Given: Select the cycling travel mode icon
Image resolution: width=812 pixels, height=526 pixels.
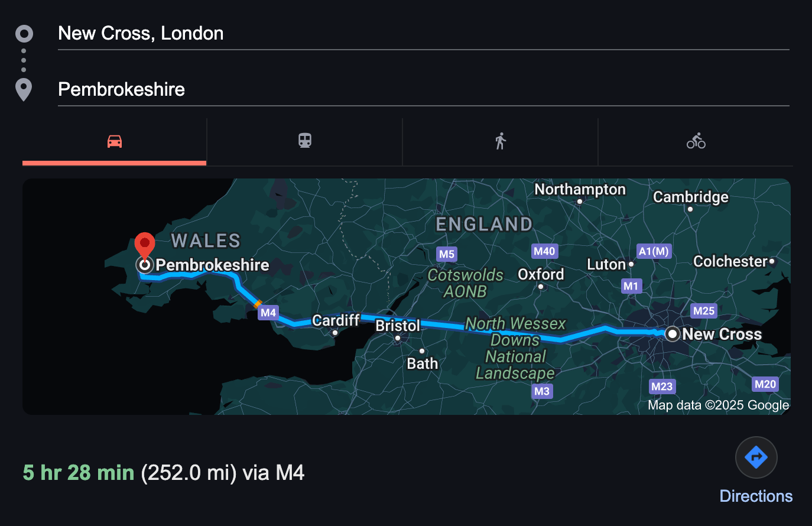Looking at the screenshot, I should (696, 141).
